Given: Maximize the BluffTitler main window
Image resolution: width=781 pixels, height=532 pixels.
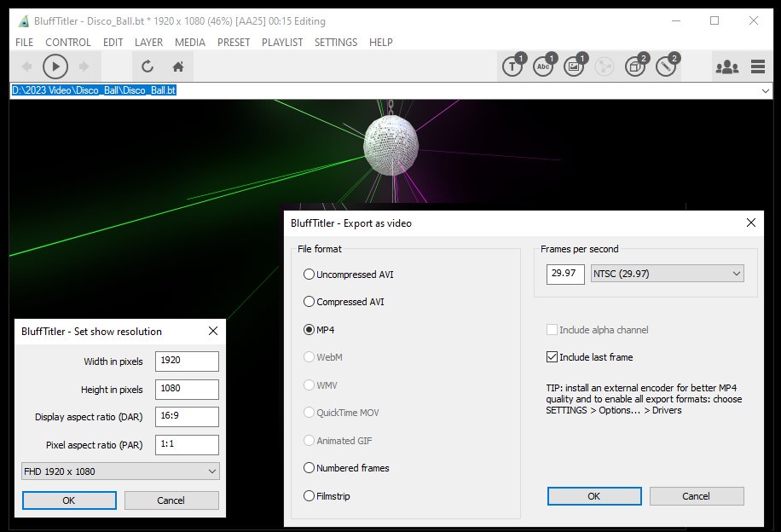Looking at the screenshot, I should pyautogui.click(x=714, y=21).
